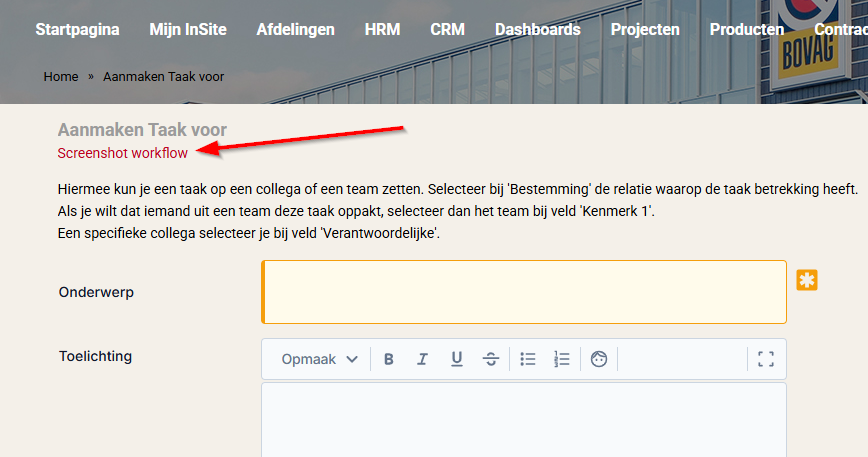The width and height of the screenshot is (868, 457).
Task: Open the Opmaak format dropdown
Action: tap(319, 360)
